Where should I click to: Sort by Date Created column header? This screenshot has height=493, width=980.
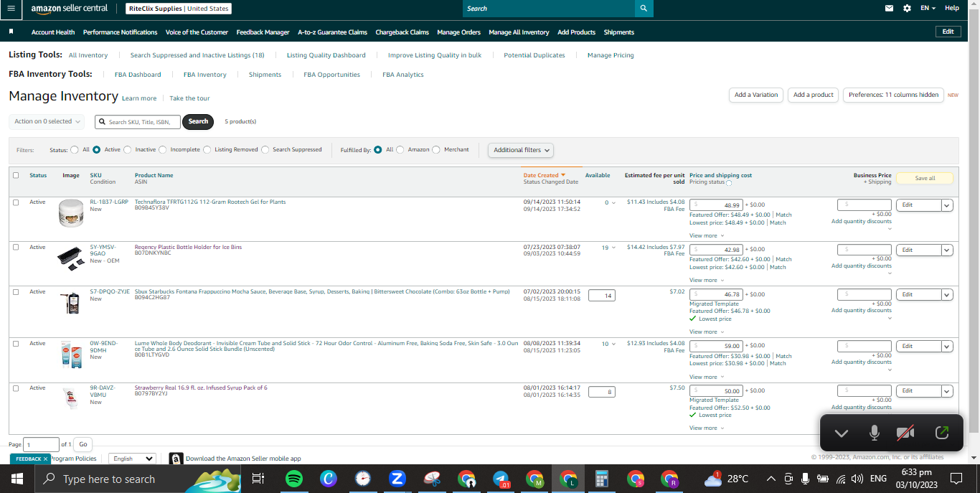pos(544,175)
